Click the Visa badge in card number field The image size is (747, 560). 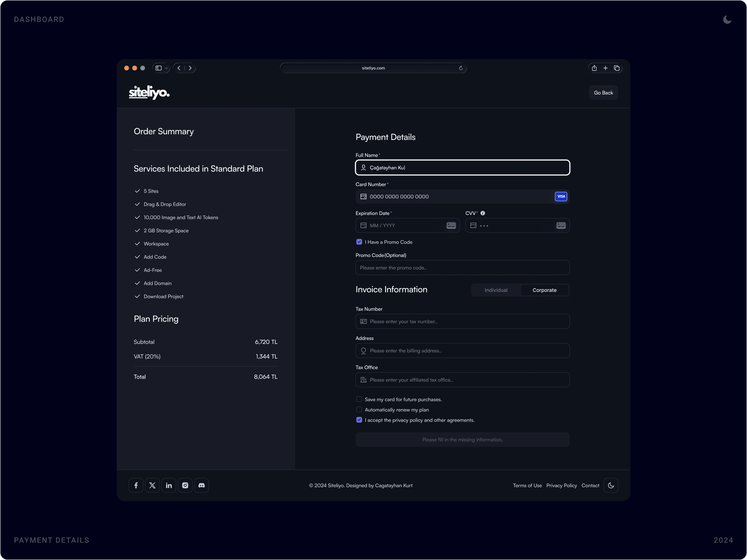(x=560, y=196)
